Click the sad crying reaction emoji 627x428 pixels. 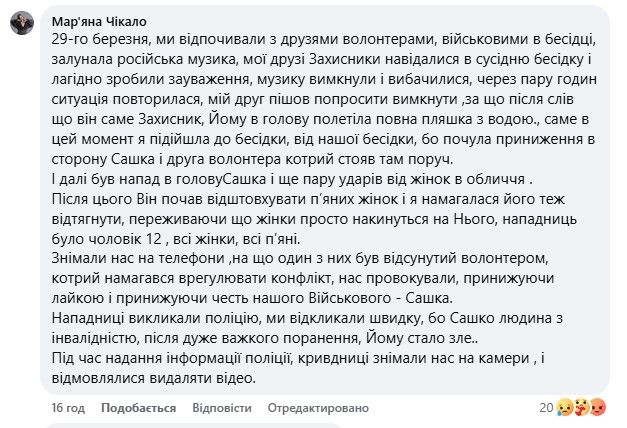point(566,408)
